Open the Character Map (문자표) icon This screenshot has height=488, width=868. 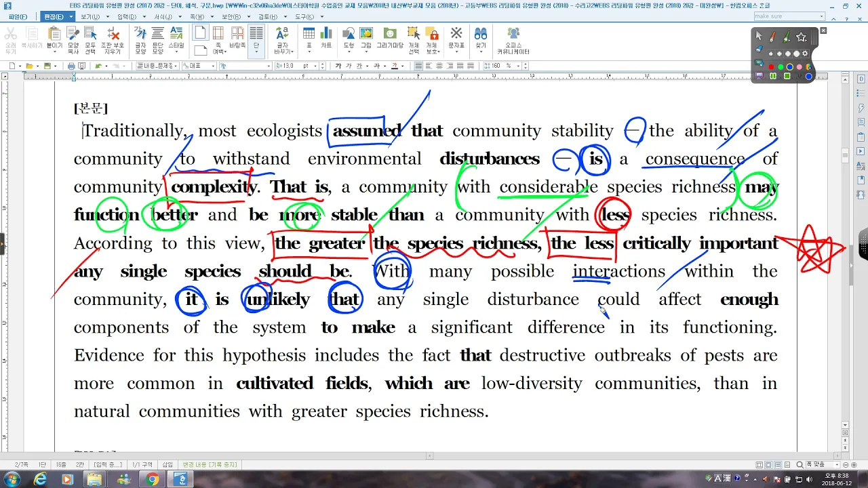click(456, 41)
